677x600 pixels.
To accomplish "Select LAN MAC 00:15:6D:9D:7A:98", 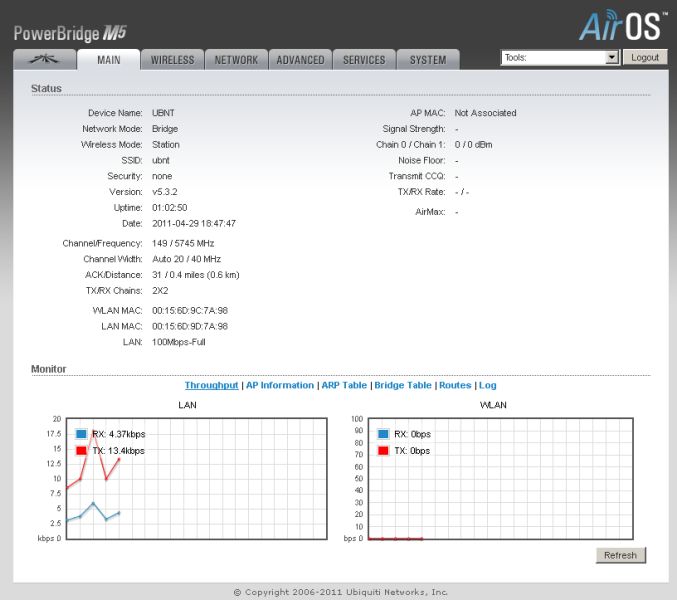I will [x=190, y=326].
